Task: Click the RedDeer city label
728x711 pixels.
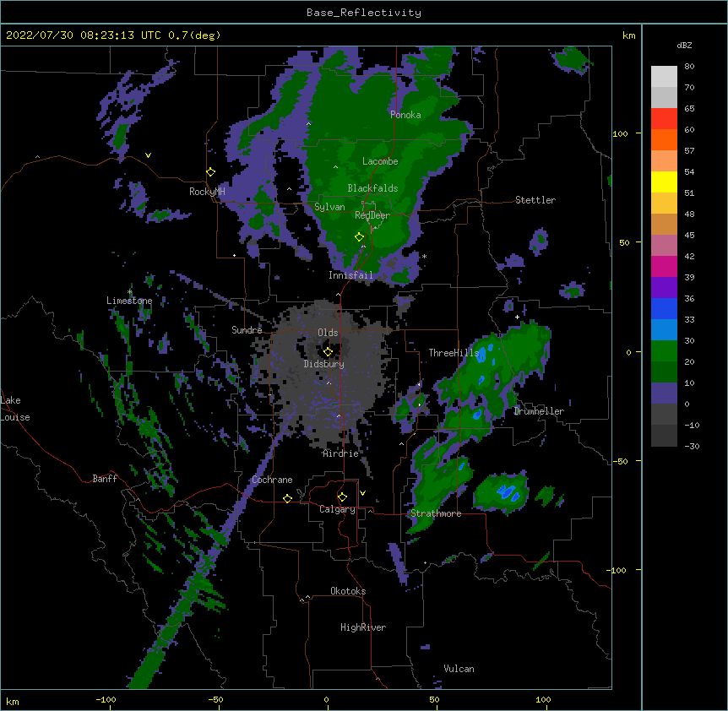Action: click(372, 215)
